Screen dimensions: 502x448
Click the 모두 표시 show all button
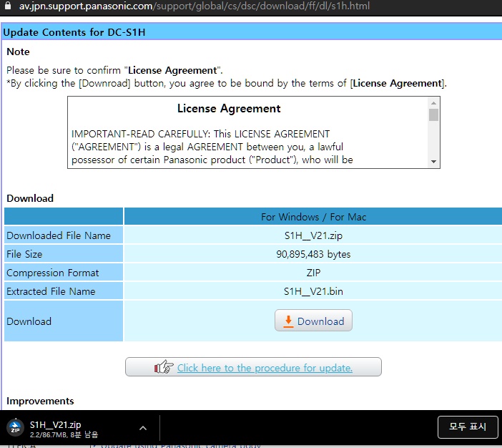[468, 427]
